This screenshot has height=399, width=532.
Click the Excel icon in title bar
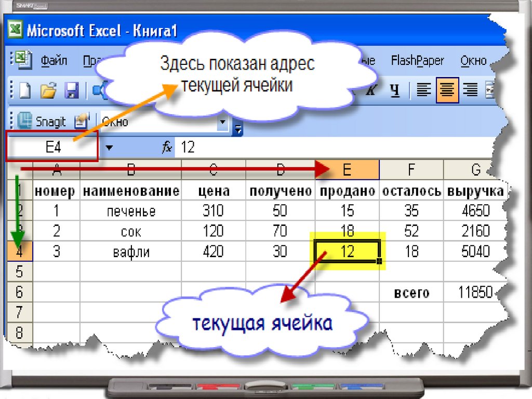15,29
